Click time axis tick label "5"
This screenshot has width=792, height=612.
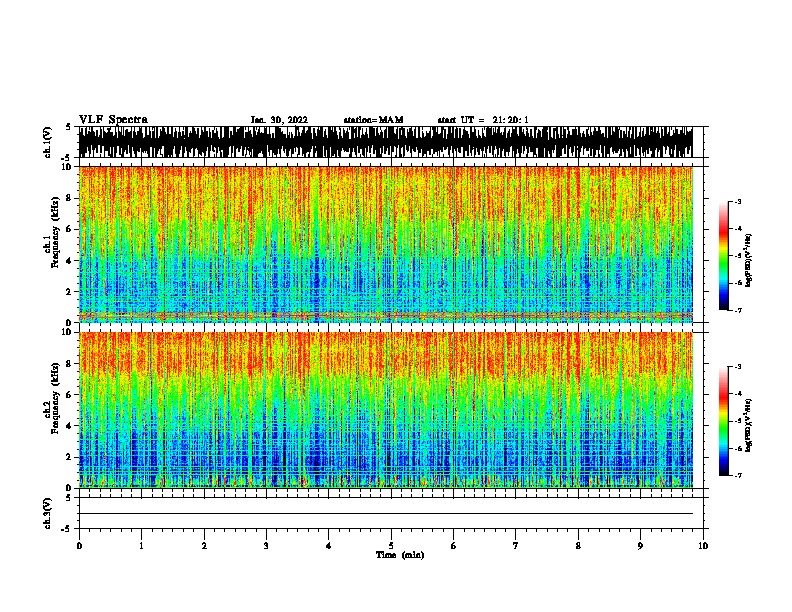pos(391,546)
